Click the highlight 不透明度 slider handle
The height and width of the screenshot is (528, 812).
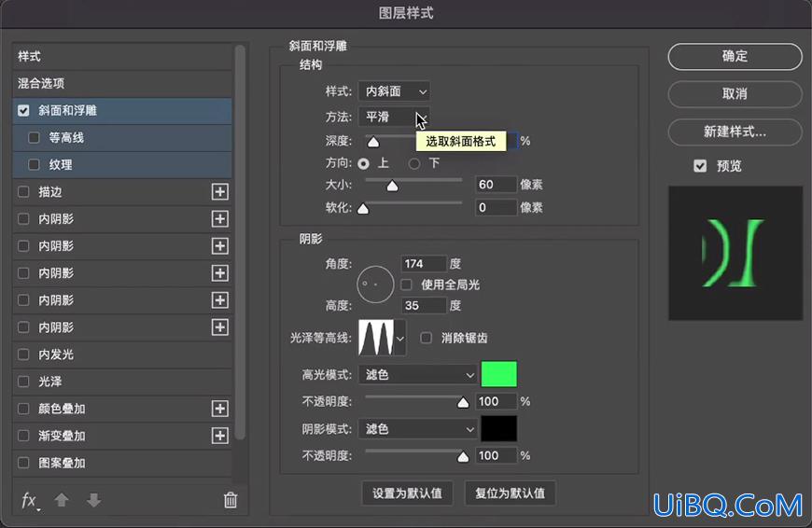click(463, 402)
